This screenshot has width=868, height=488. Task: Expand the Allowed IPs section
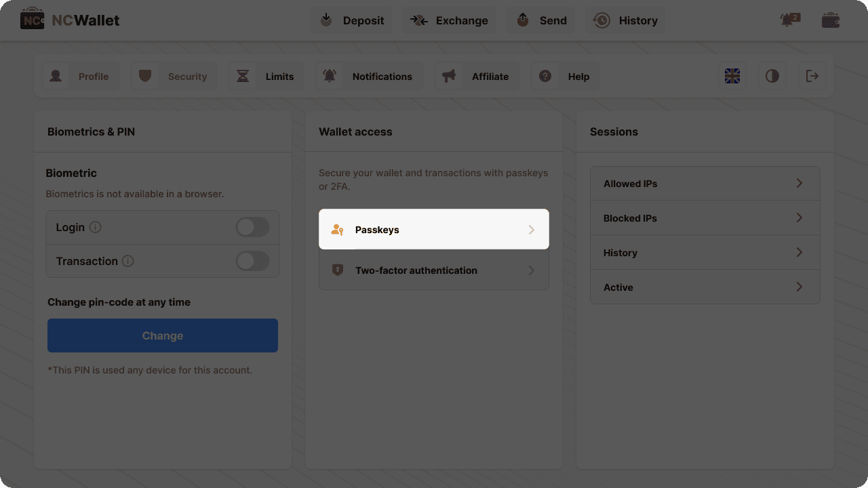tap(705, 184)
